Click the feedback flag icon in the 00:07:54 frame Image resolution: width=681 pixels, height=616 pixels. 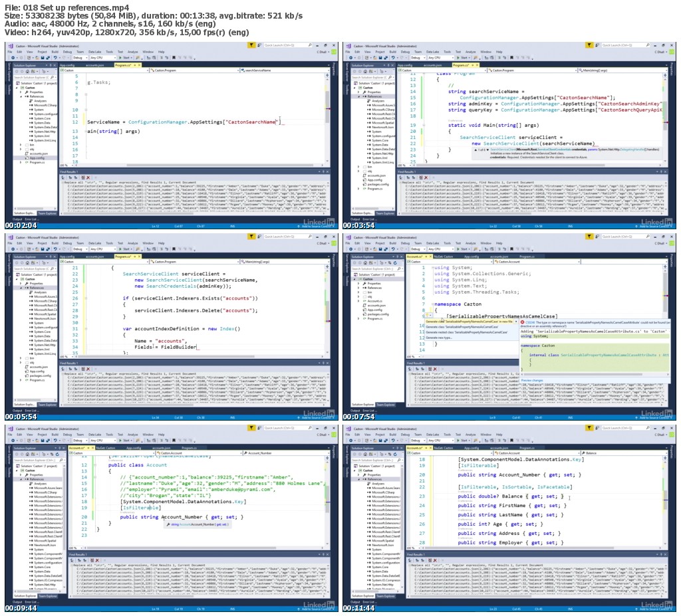pyautogui.click(x=589, y=237)
